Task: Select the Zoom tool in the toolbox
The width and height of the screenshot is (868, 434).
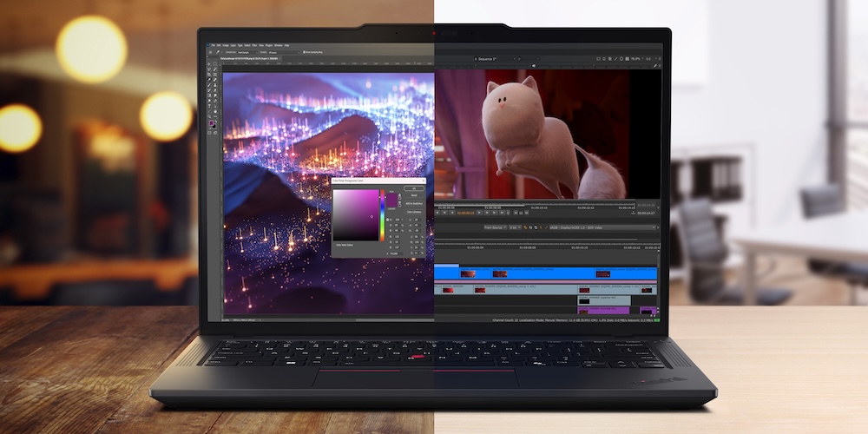Action: pyautogui.click(x=209, y=116)
